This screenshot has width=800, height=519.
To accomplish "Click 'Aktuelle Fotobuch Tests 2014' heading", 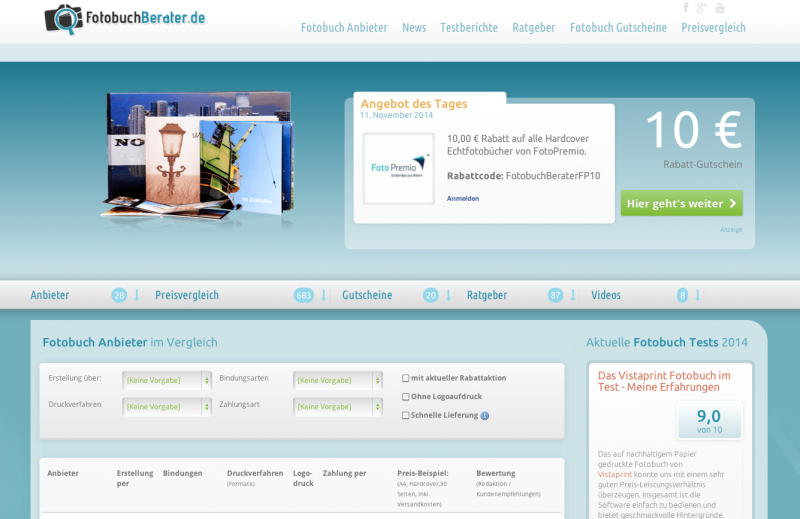I will tap(666, 342).
